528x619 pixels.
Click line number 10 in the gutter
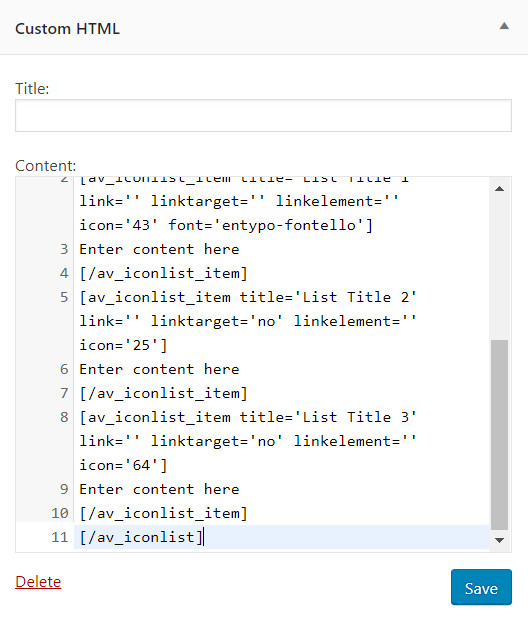pos(60,513)
